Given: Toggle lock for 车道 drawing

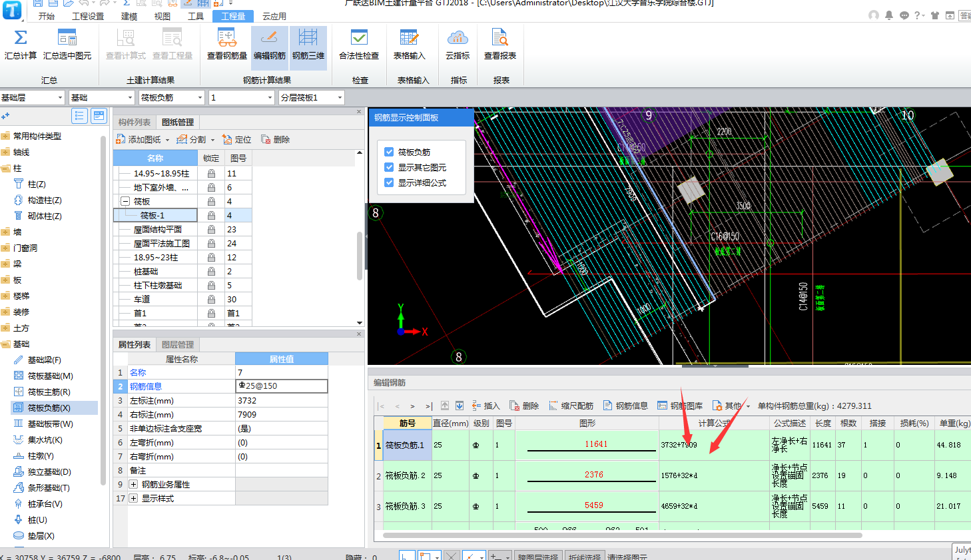Looking at the screenshot, I should tap(211, 299).
